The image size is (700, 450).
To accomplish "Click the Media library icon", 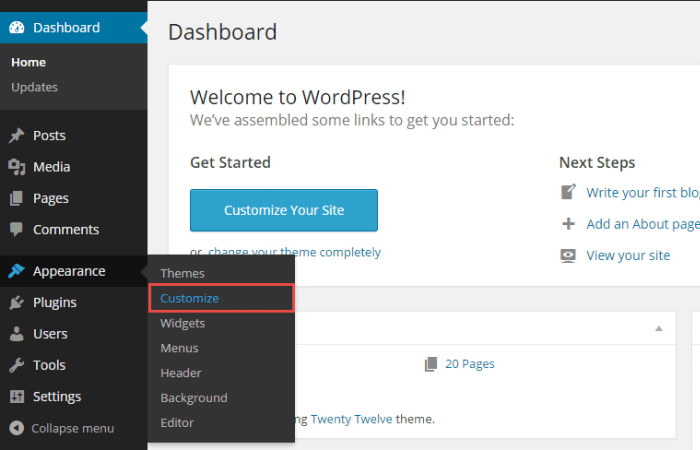I will (17, 167).
